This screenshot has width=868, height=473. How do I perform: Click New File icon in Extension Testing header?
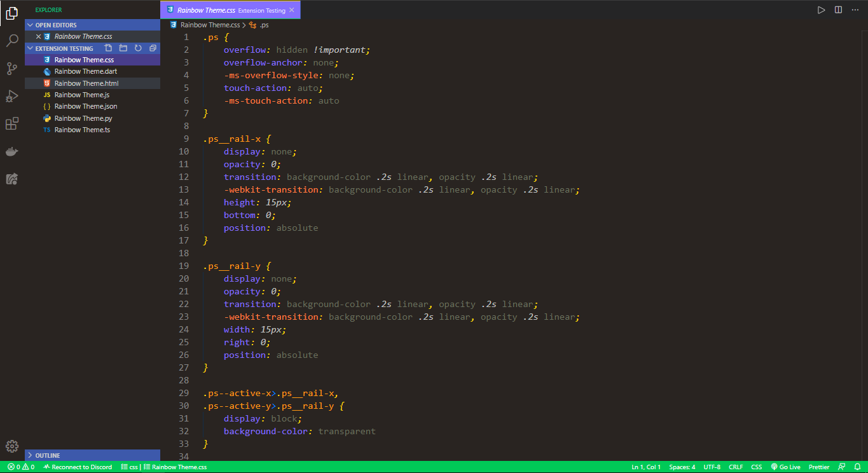tap(109, 48)
